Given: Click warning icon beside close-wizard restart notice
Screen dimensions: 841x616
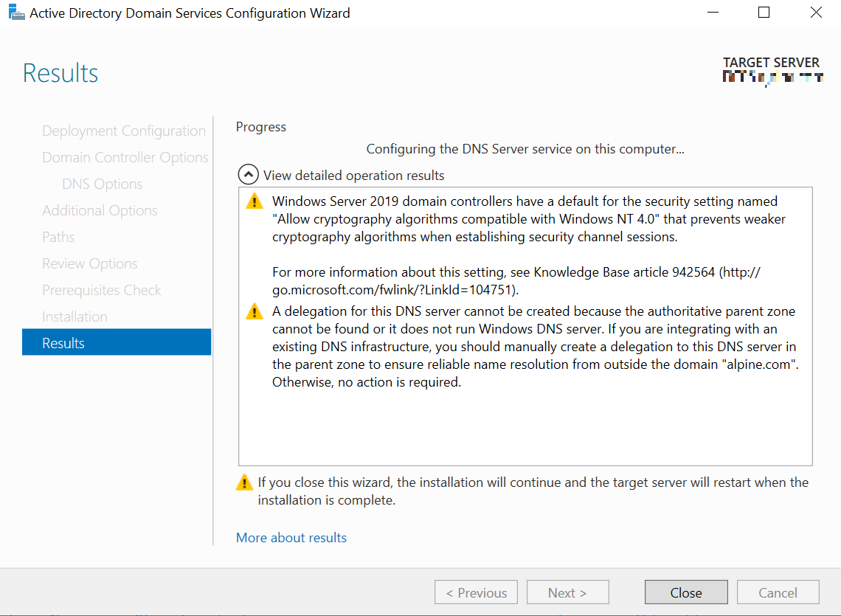Looking at the screenshot, I should [x=244, y=482].
